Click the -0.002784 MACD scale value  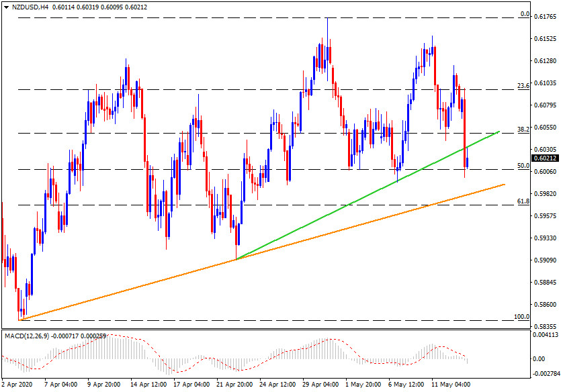545,371
